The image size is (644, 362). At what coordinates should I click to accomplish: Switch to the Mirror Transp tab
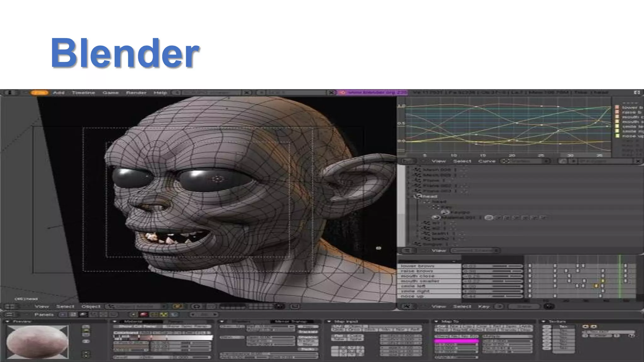[x=292, y=321]
